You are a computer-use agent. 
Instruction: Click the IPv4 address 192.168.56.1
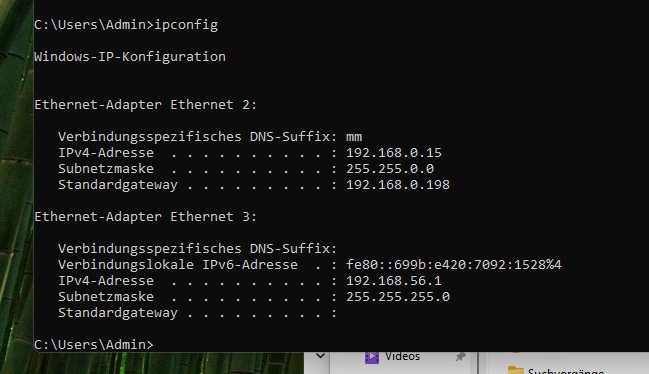pos(394,281)
